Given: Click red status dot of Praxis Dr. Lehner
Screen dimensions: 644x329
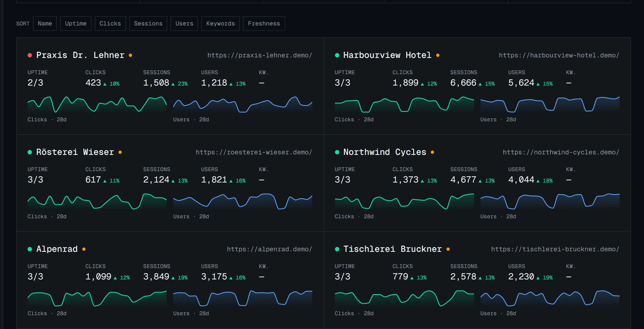Looking at the screenshot, I should (30, 55).
